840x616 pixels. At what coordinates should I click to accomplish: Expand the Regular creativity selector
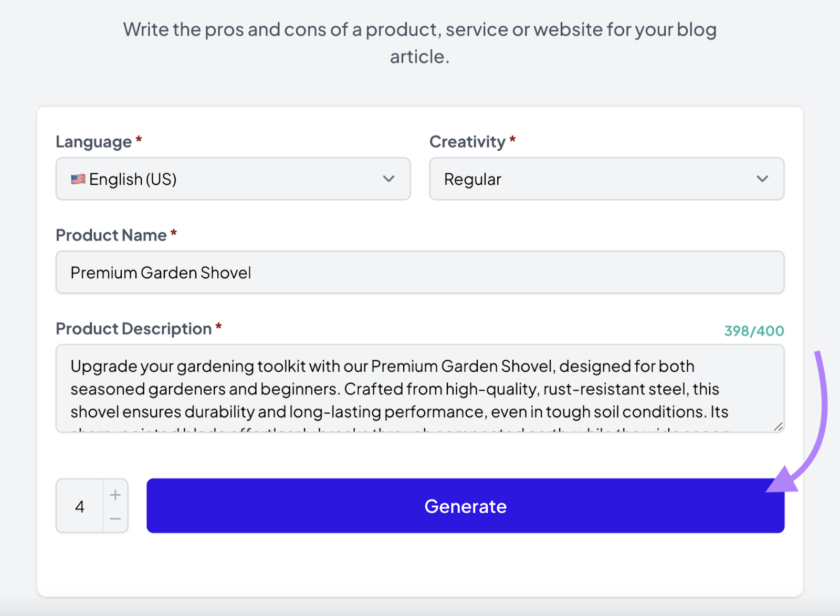pyautogui.click(x=606, y=179)
